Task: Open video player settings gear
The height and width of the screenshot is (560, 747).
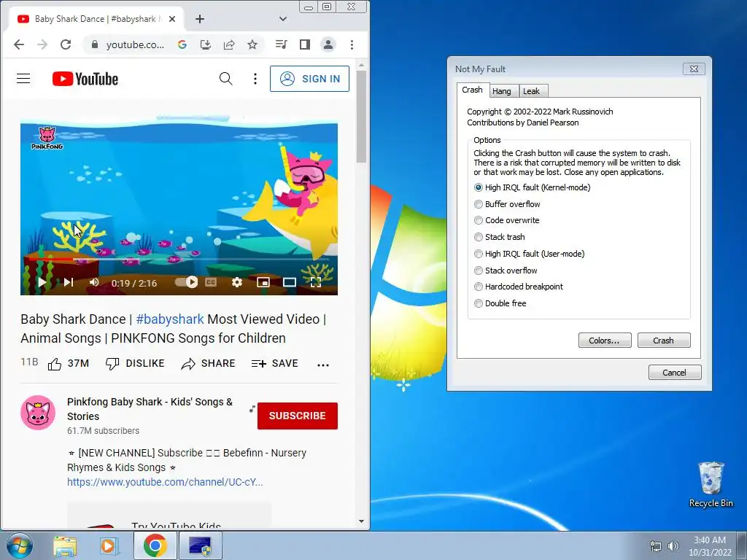Action: [237, 282]
